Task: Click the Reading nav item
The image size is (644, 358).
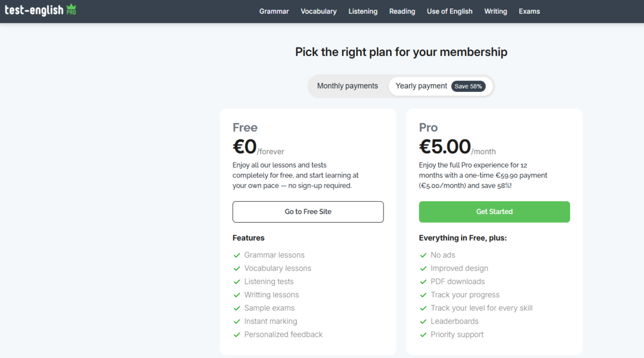Action: (402, 11)
